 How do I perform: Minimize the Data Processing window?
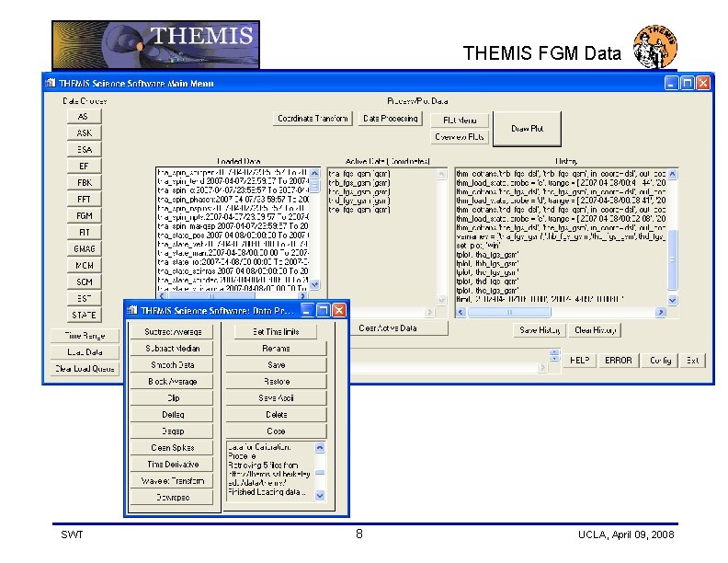pyautogui.click(x=307, y=310)
